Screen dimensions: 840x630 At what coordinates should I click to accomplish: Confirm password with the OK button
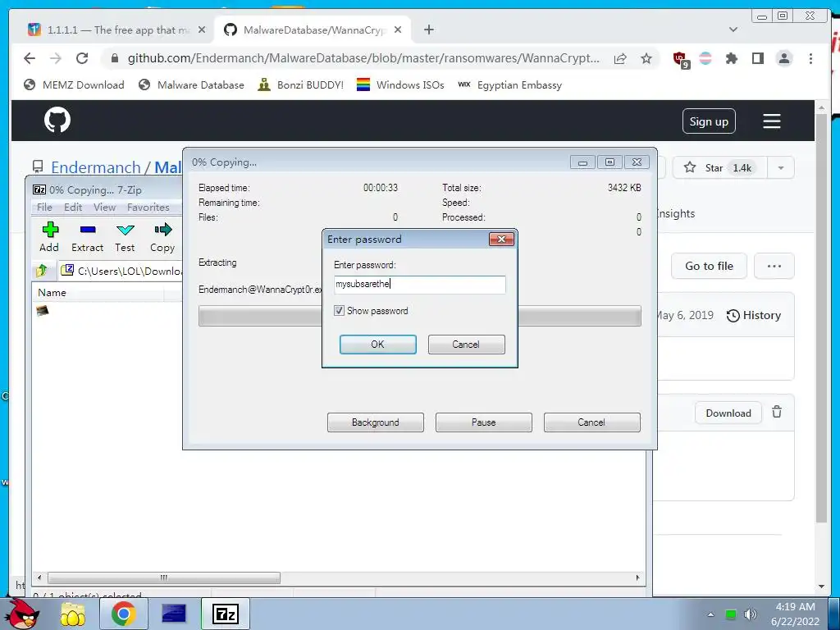[x=377, y=345]
